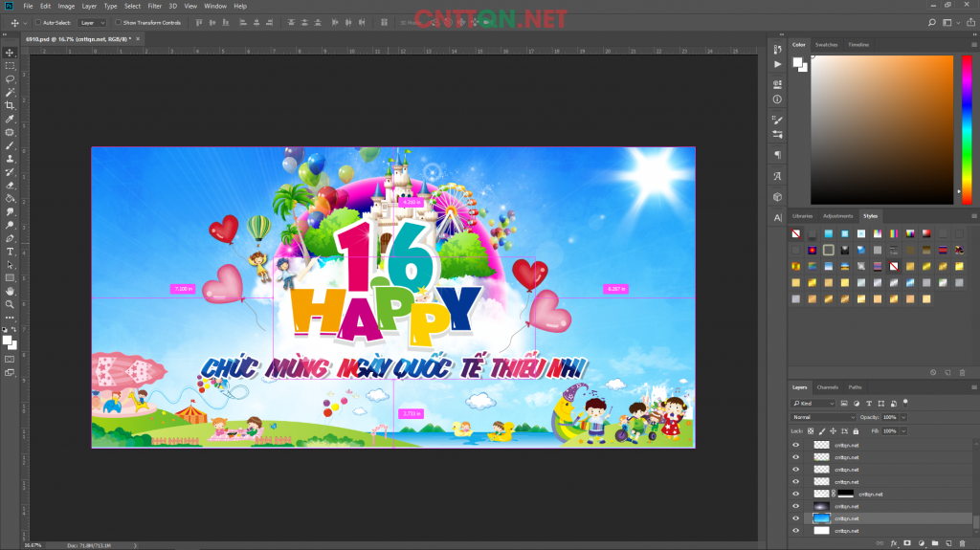Hide the topmost cnttqn.net layer

pos(795,445)
